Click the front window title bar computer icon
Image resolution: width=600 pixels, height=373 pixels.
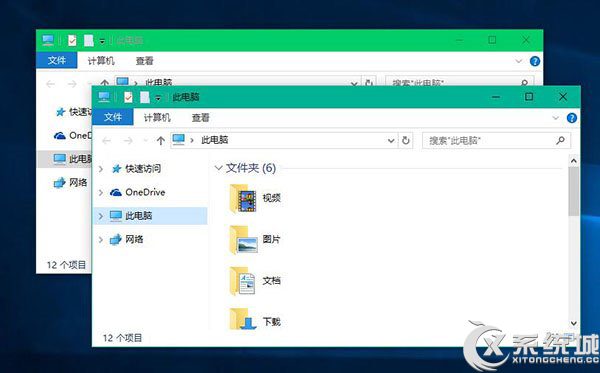[104, 97]
